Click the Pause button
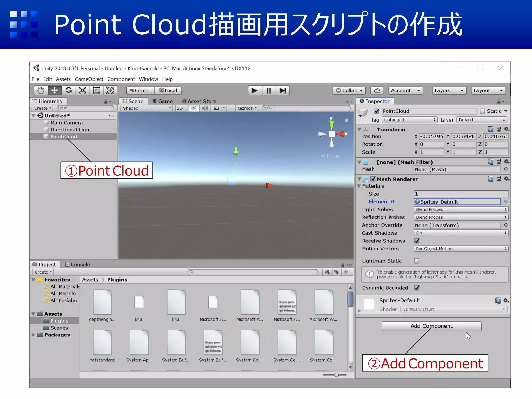 point(269,90)
